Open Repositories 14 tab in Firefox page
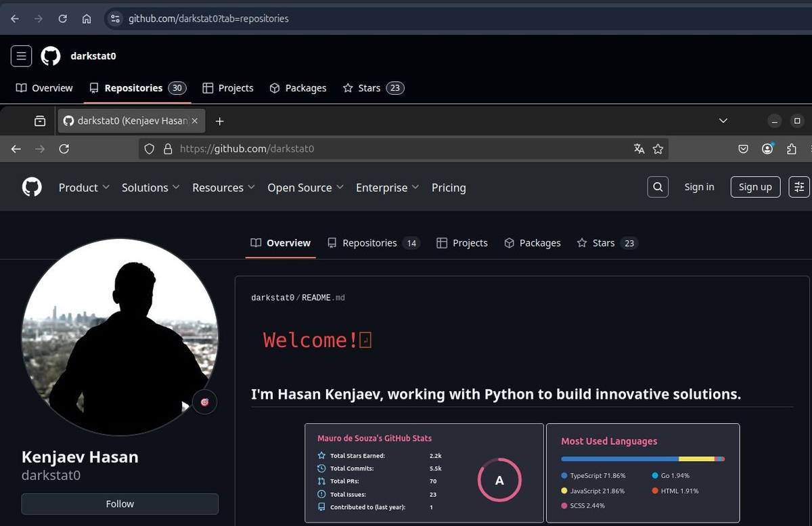The width and height of the screenshot is (812, 526). 374,243
